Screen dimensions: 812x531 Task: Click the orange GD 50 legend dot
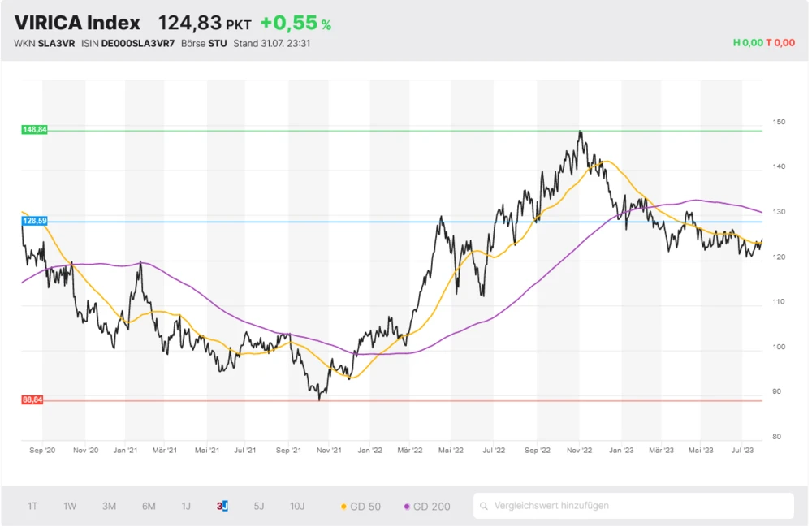343,507
